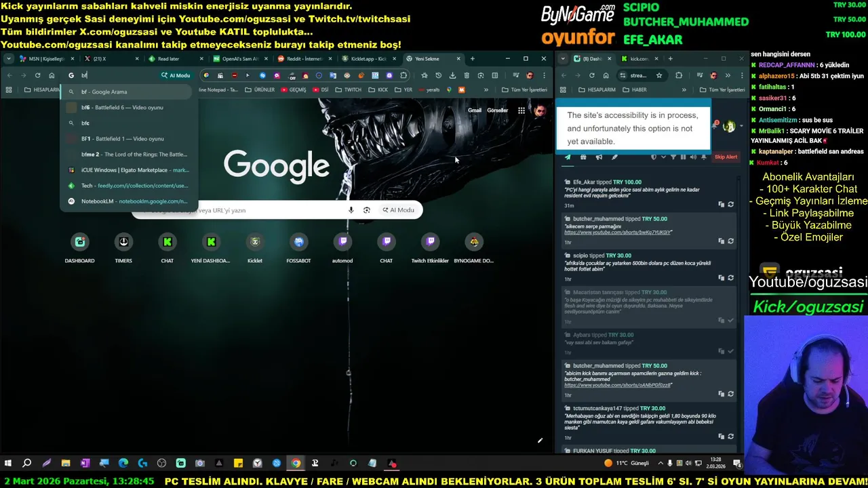Toggle the shield moderation icon in feed
Viewport: 868px width, 488px height.
pyautogui.click(x=654, y=157)
